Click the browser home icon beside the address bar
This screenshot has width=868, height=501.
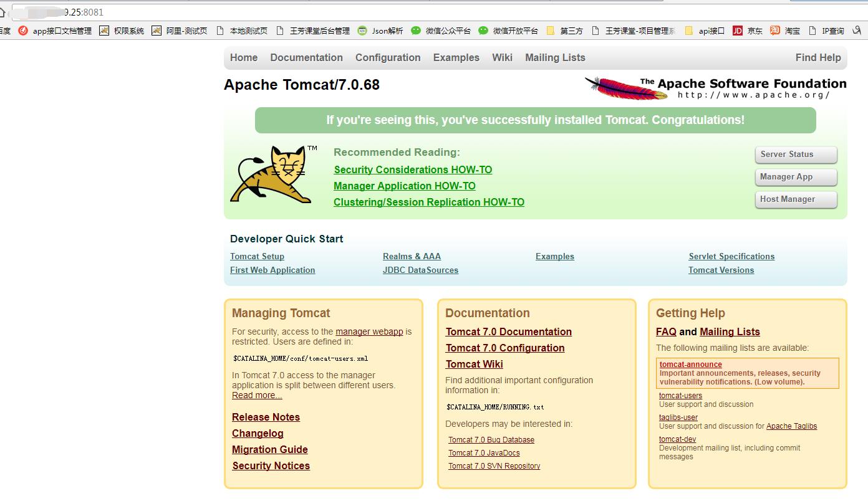click(3, 12)
